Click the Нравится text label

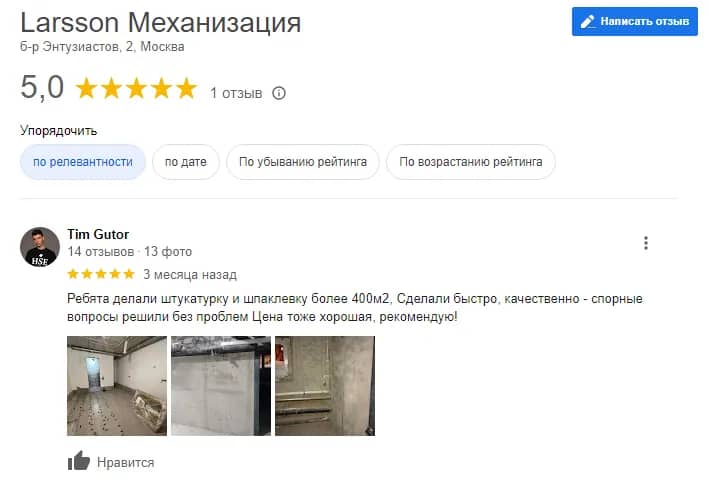(x=126, y=462)
